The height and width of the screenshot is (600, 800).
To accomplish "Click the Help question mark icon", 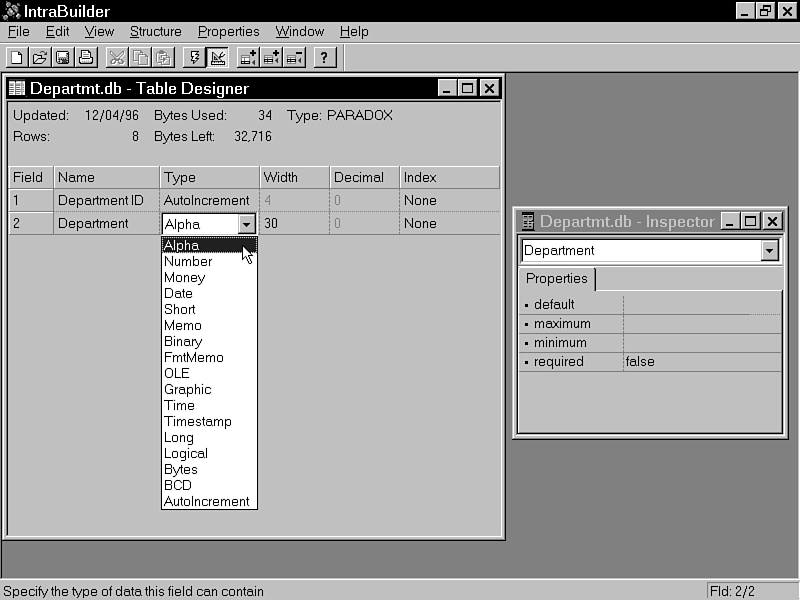I will pyautogui.click(x=324, y=57).
